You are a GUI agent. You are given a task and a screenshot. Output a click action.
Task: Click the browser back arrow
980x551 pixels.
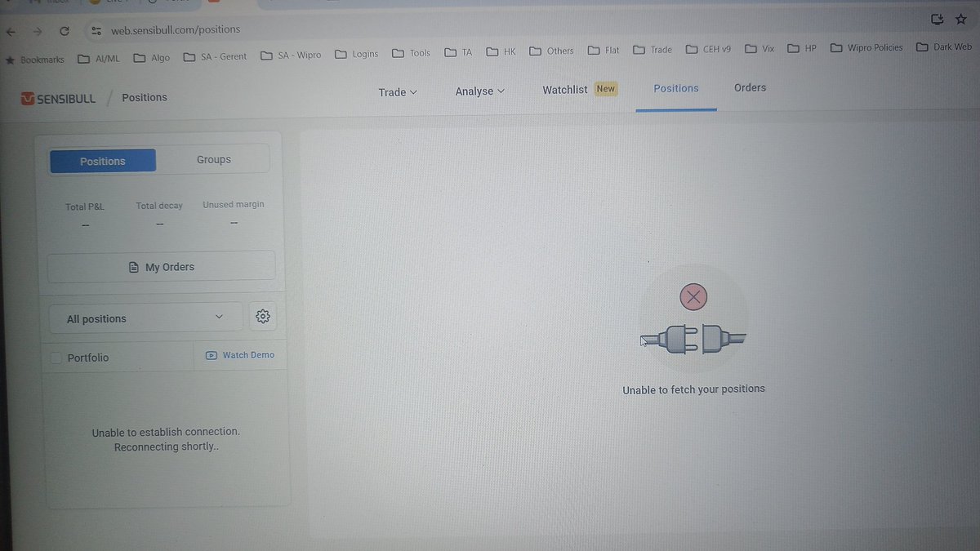pos(11,32)
